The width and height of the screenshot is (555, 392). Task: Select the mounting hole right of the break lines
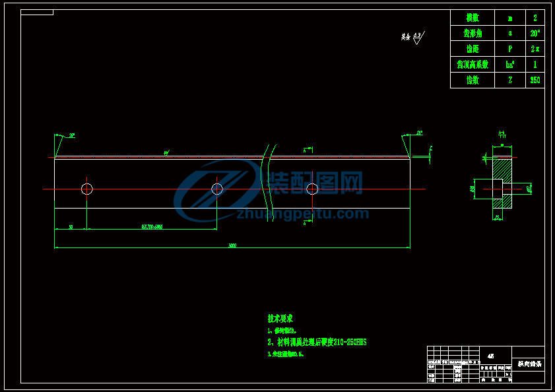pos(312,189)
